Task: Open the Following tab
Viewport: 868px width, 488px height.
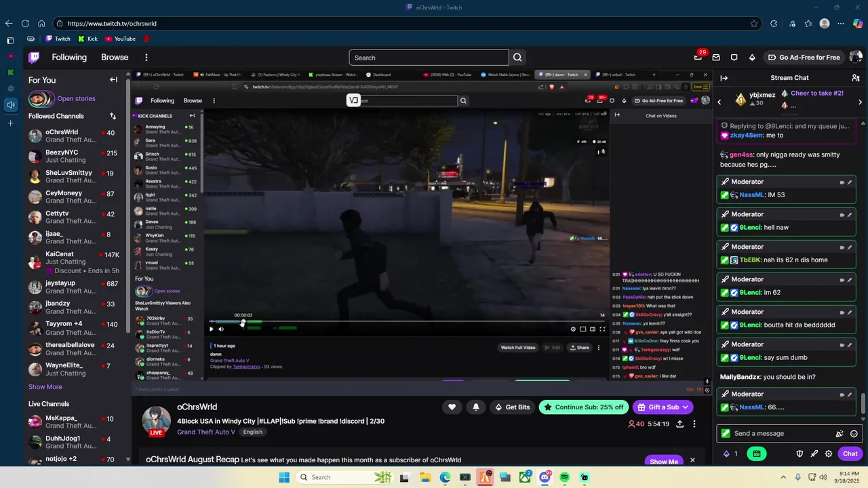Action: click(x=69, y=58)
